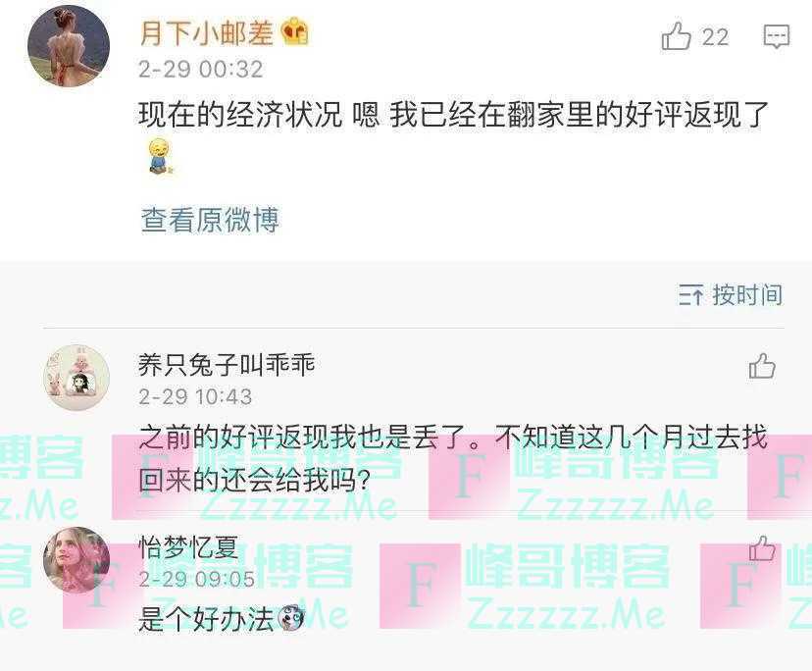The height and width of the screenshot is (671, 812).
Task: Click the crown badge beside 月下小邮差
Action: (294, 32)
